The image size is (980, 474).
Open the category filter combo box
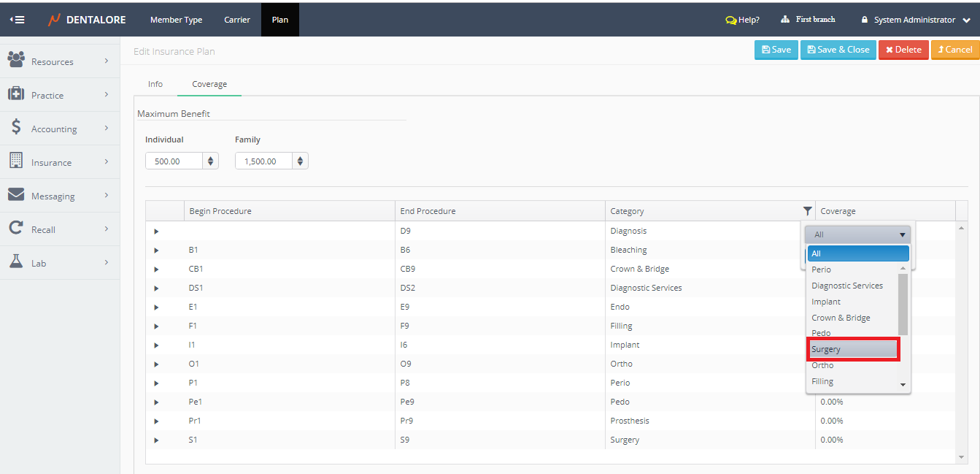pyautogui.click(x=858, y=234)
